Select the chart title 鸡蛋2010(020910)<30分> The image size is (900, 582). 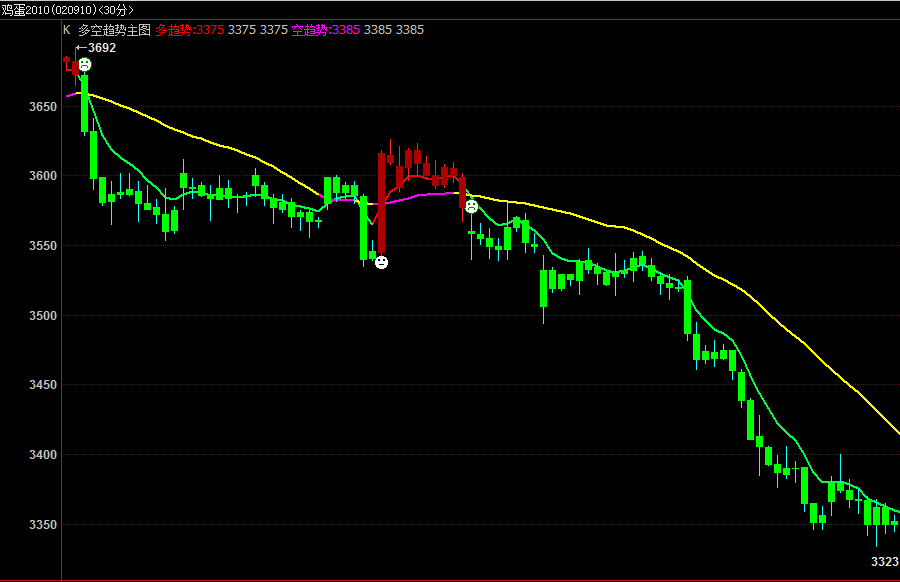click(x=67, y=10)
